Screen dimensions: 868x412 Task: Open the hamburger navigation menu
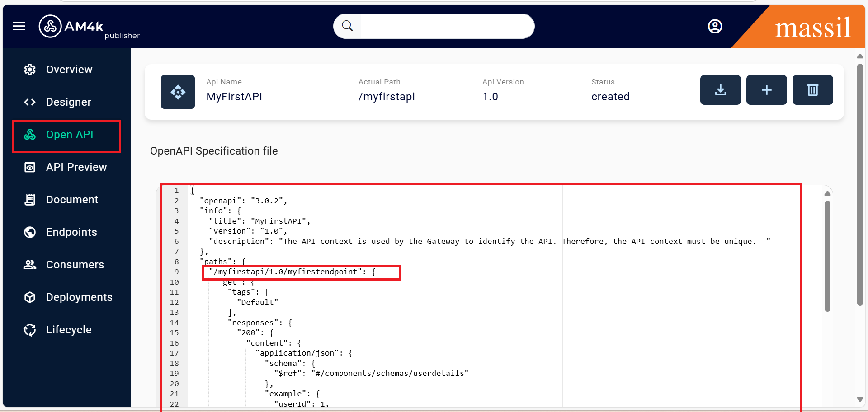pyautogui.click(x=19, y=26)
